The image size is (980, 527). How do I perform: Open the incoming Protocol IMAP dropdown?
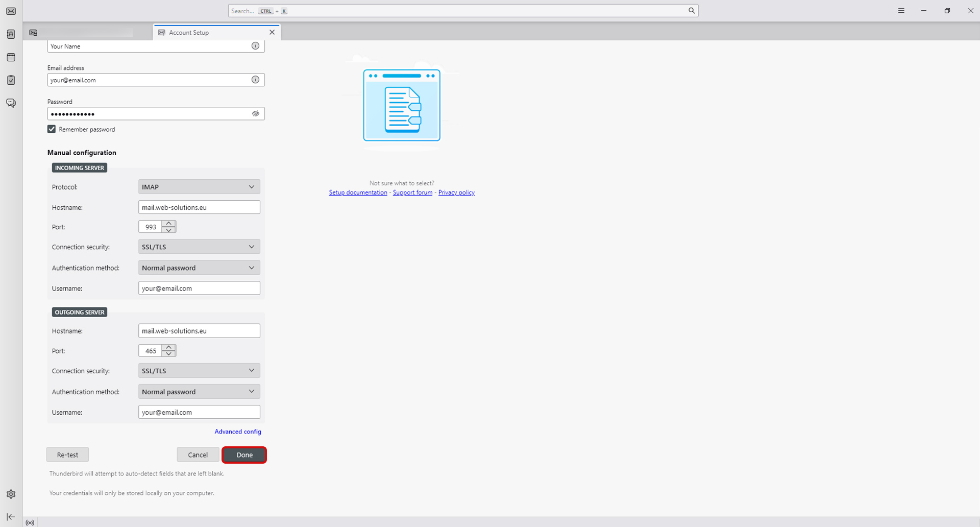tap(199, 187)
